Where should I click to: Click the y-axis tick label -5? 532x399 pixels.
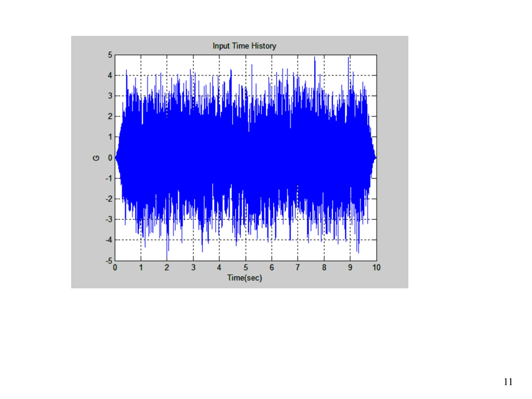pyautogui.click(x=109, y=261)
